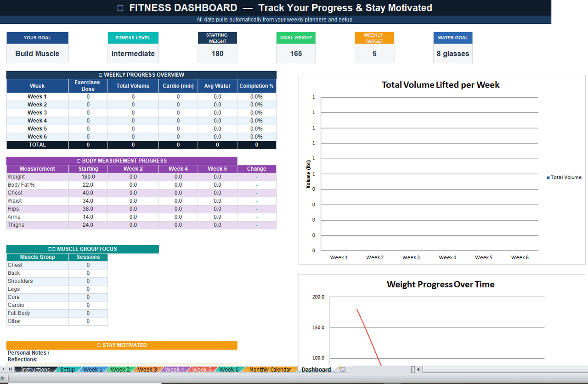
Task: Select the 'Volume (lbs)' axis title
Action: coord(309,174)
